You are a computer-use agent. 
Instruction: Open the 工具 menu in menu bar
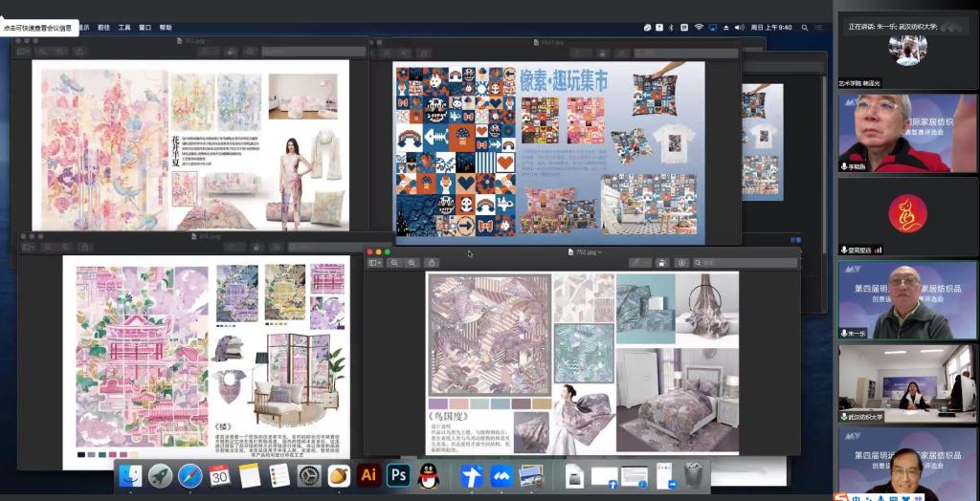click(124, 28)
